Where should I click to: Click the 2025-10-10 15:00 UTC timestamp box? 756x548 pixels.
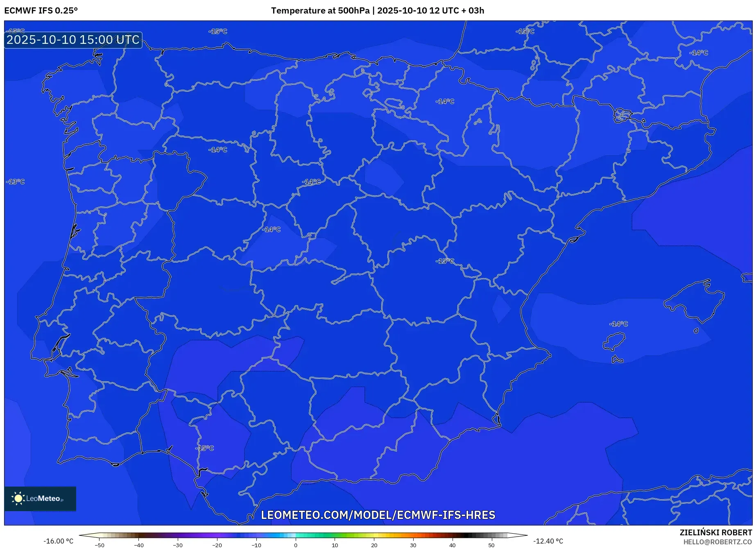point(73,40)
